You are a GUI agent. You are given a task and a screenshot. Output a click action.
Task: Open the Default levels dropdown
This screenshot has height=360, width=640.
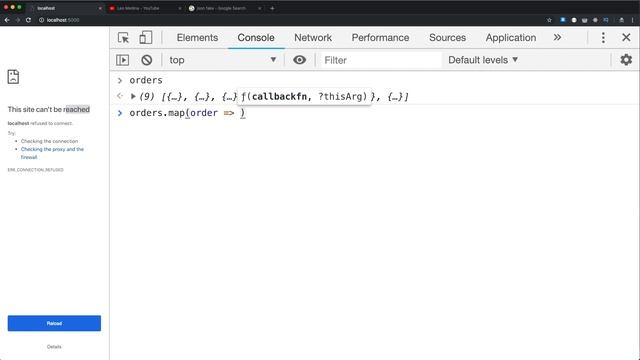click(483, 60)
